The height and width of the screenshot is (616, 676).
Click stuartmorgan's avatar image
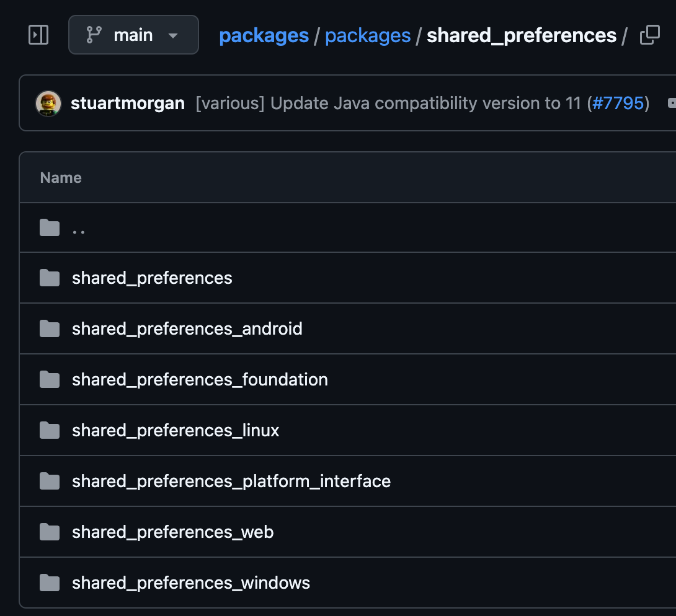coord(48,103)
